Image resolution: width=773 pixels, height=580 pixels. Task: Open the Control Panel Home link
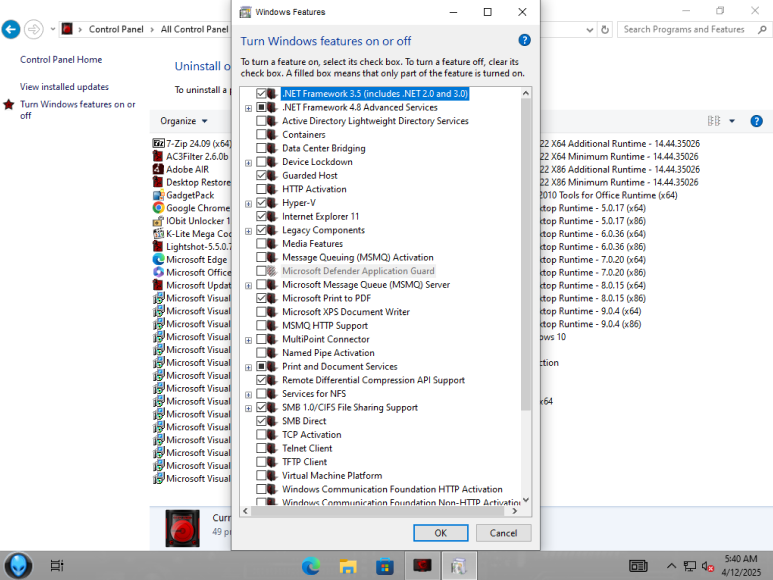[x=61, y=60]
